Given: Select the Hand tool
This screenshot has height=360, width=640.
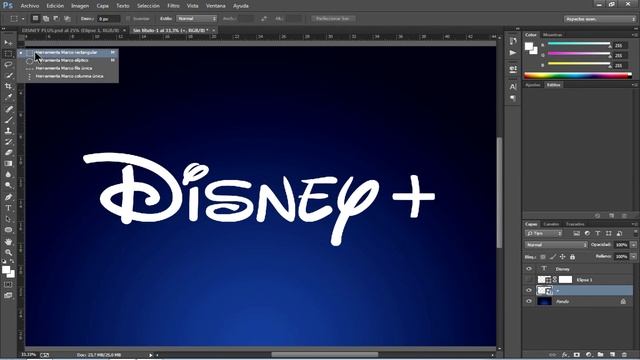Looking at the screenshot, I should [8, 242].
